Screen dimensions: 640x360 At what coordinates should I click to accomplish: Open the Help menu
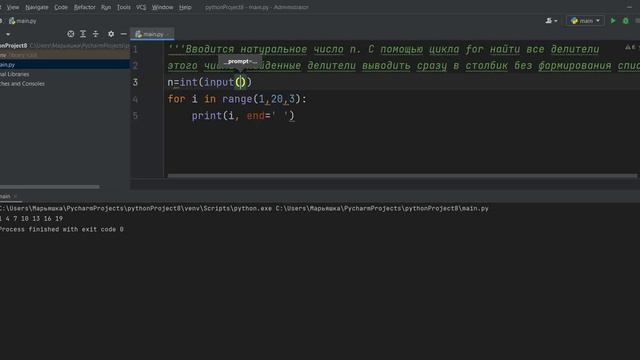pos(185,7)
